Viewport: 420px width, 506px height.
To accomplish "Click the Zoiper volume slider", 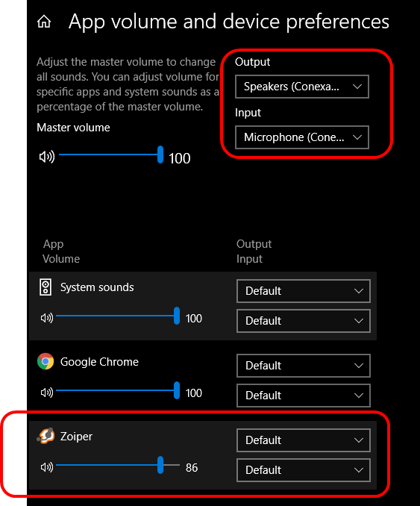I will (118, 465).
